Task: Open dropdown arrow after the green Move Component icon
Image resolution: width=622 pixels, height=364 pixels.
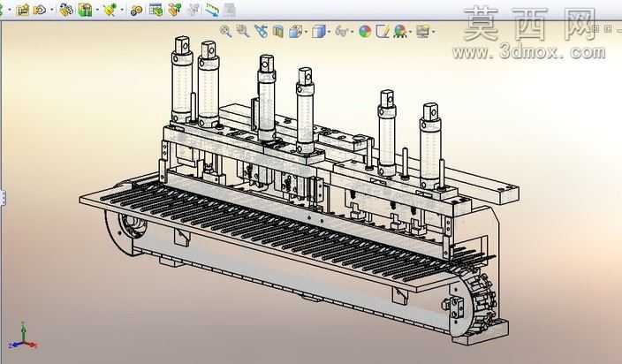Action: [96, 10]
